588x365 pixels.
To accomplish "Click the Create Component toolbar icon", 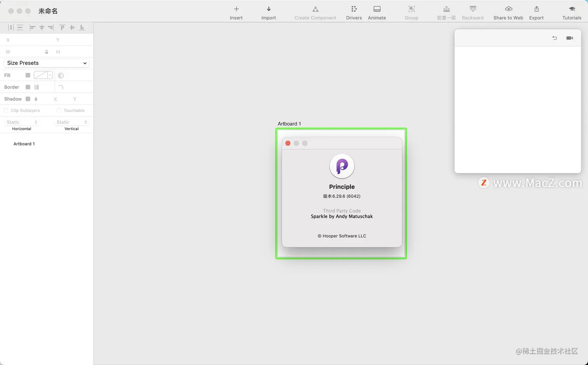I will click(x=315, y=9).
